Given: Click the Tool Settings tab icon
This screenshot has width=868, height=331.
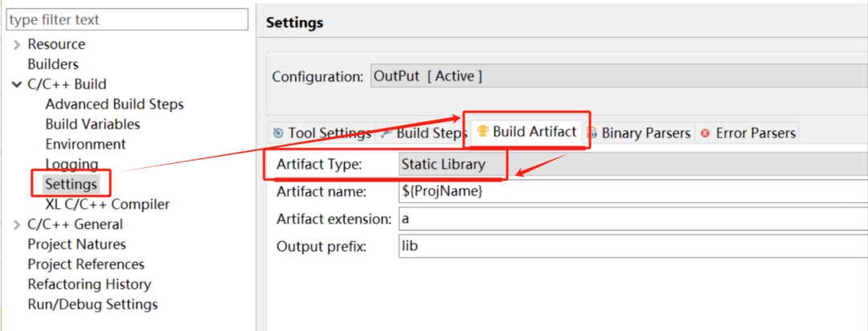Looking at the screenshot, I should [278, 133].
